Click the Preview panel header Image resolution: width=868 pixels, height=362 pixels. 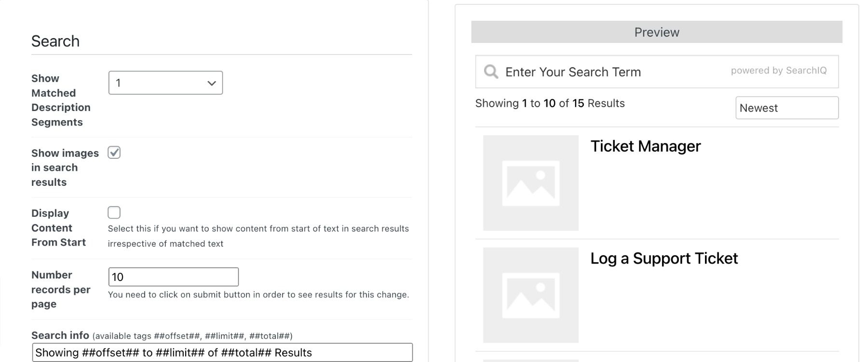point(656,32)
